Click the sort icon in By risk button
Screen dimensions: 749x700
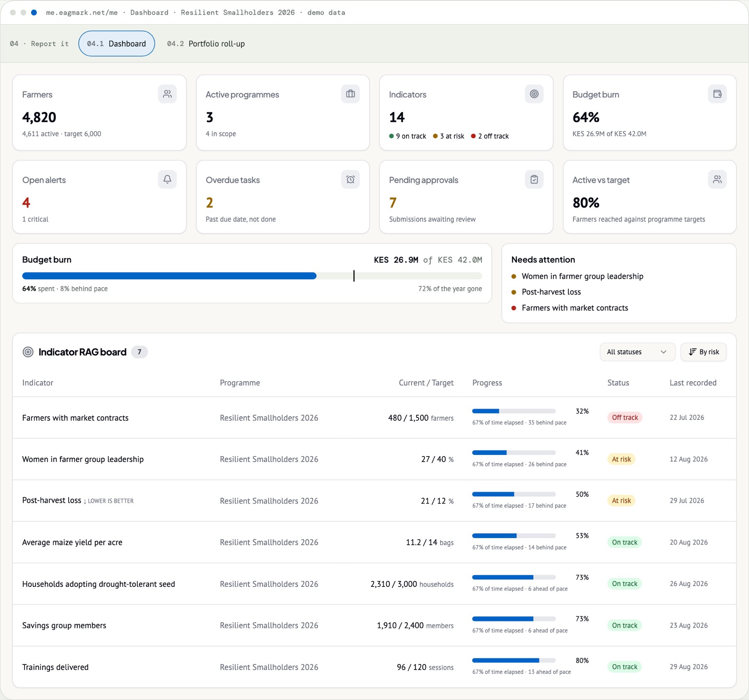tap(692, 352)
